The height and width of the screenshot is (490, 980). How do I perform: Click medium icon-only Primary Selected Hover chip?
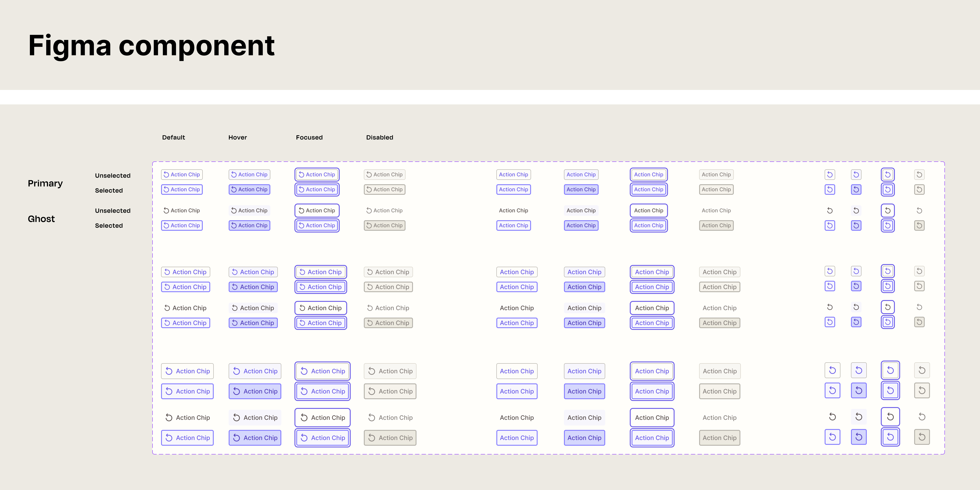[856, 286]
